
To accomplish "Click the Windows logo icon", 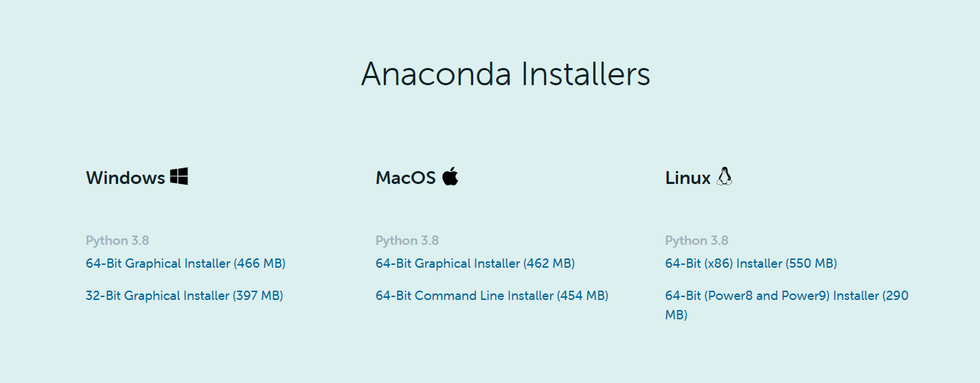I will [179, 177].
